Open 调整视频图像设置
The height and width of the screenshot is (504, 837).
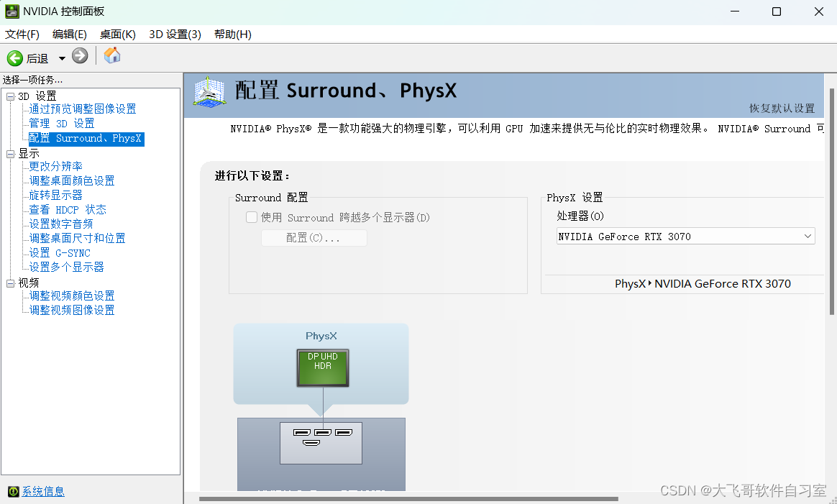click(x=71, y=310)
